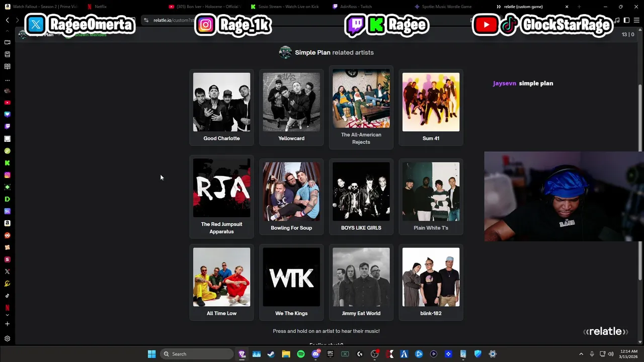Select The All-American Rejects card

click(x=361, y=107)
